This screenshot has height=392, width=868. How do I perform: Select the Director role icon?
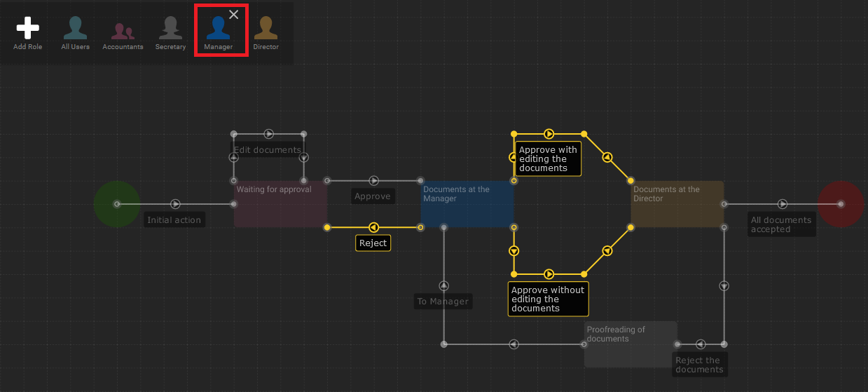pyautogui.click(x=266, y=29)
